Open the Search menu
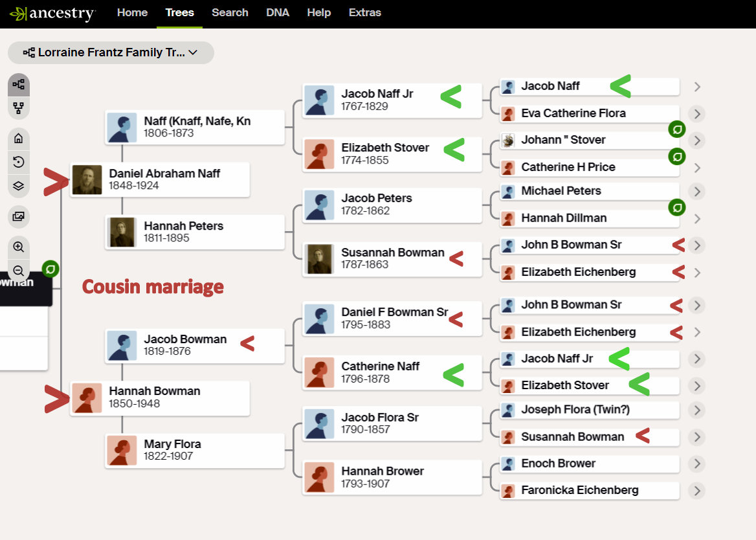The width and height of the screenshot is (756, 540). pyautogui.click(x=230, y=13)
